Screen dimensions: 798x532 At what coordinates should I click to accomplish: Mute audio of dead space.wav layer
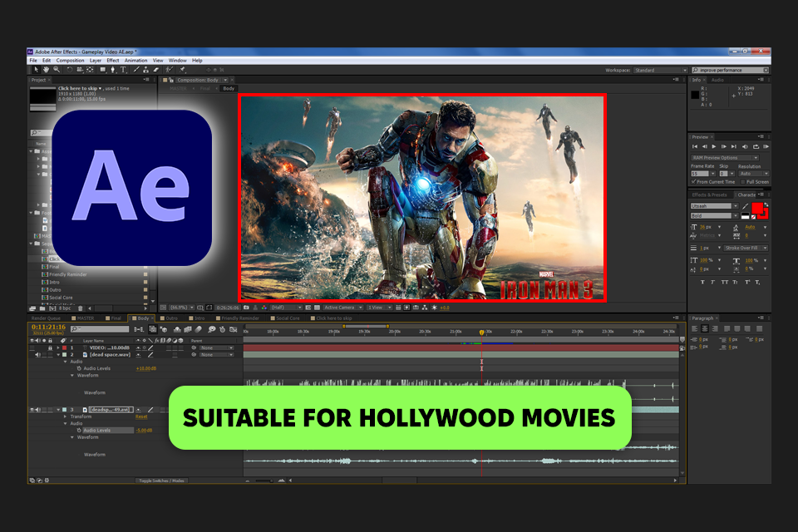pyautogui.click(x=37, y=355)
